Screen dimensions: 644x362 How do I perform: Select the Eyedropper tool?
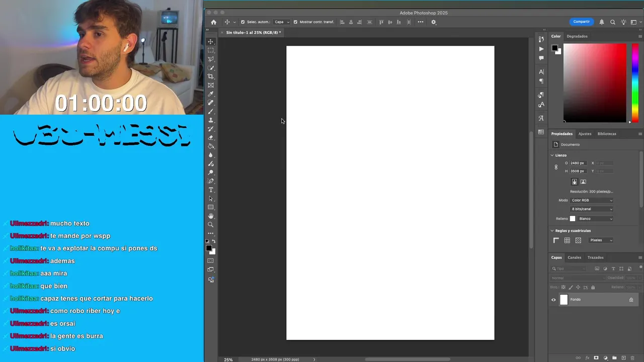(211, 94)
